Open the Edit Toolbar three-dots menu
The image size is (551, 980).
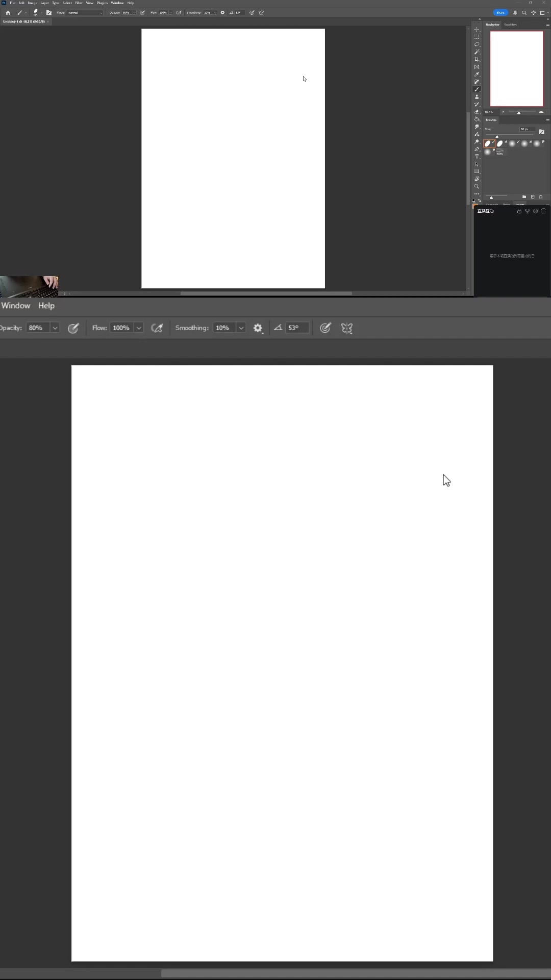point(477,194)
